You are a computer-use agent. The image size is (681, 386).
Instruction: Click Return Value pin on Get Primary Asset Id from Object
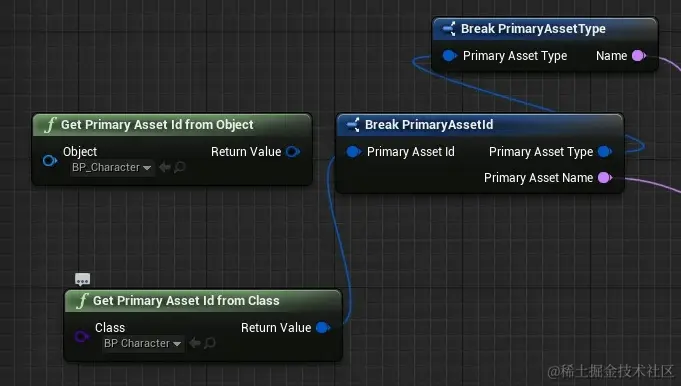293,152
